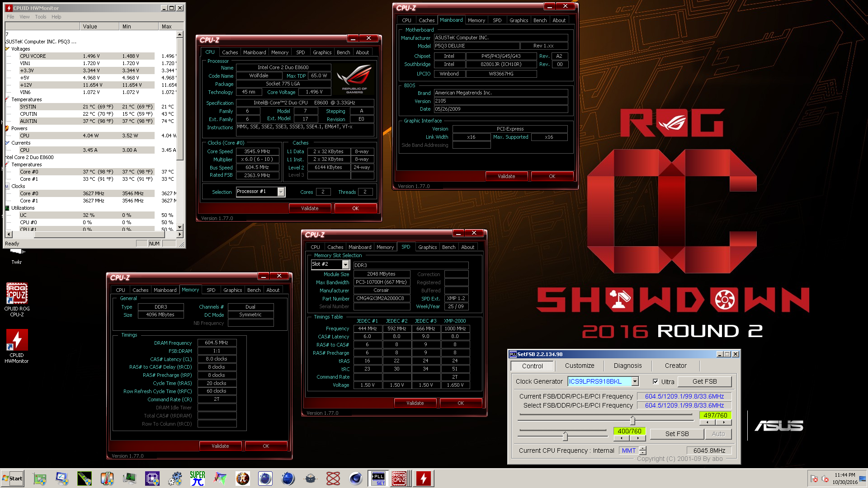868x488 pixels.
Task: Click right arrow under 497/760 value
Action: [x=724, y=422]
